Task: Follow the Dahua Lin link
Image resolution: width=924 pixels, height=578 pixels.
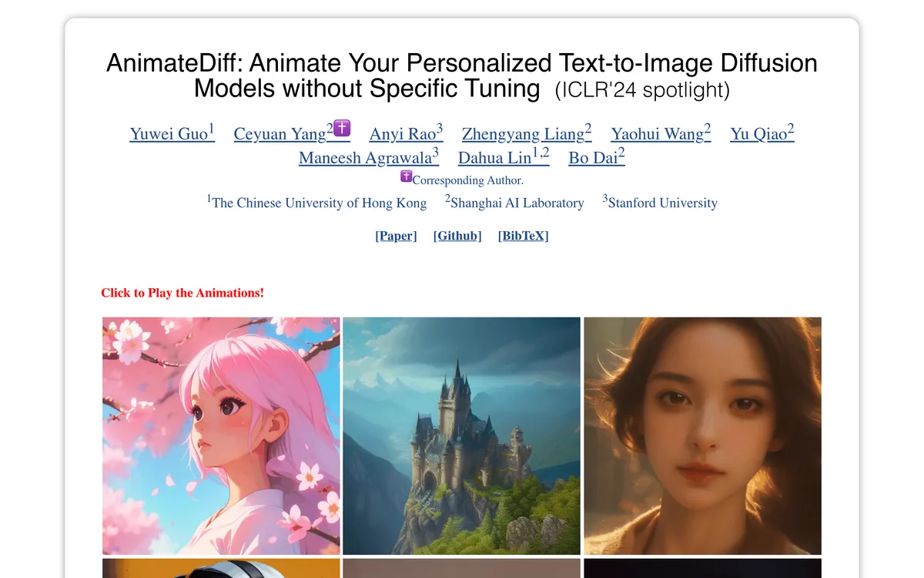Action: (x=504, y=157)
